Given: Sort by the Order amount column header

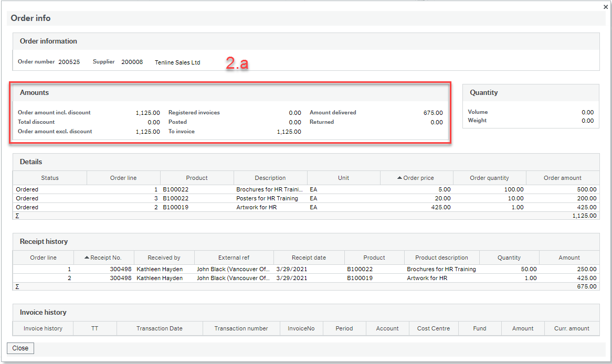Looking at the screenshot, I should coord(562,178).
